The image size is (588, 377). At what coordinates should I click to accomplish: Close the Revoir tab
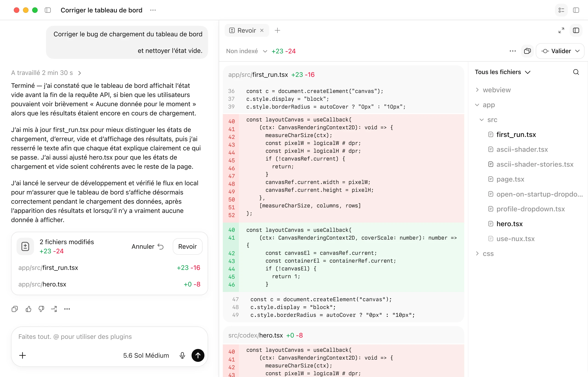[262, 30]
